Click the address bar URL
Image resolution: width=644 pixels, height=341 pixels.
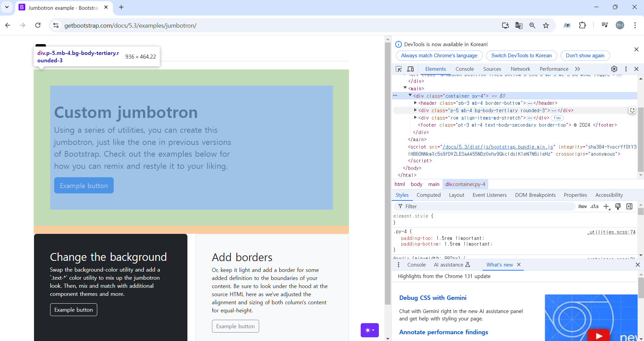(x=130, y=25)
